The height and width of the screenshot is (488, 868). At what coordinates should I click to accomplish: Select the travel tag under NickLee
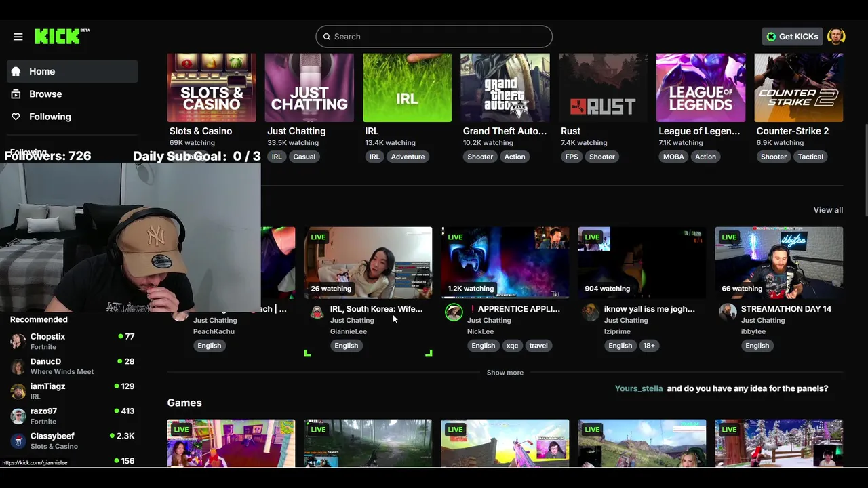click(538, 346)
